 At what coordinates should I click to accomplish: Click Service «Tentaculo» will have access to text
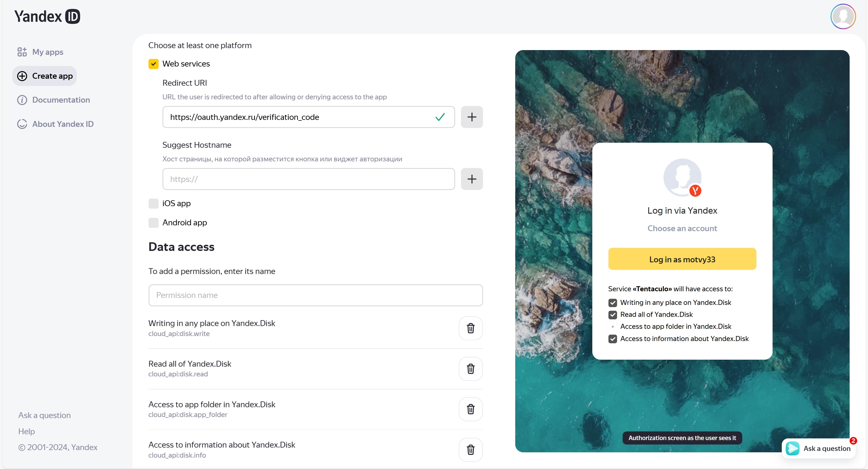pos(670,289)
